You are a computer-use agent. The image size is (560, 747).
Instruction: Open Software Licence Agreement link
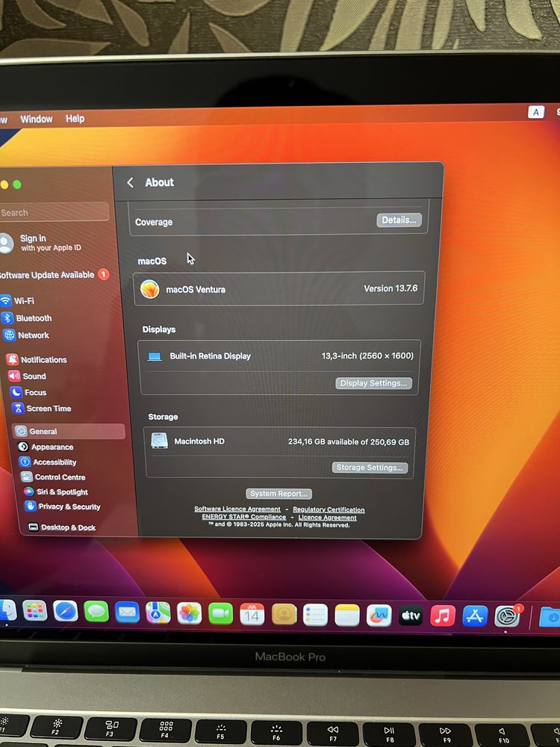pos(237,509)
